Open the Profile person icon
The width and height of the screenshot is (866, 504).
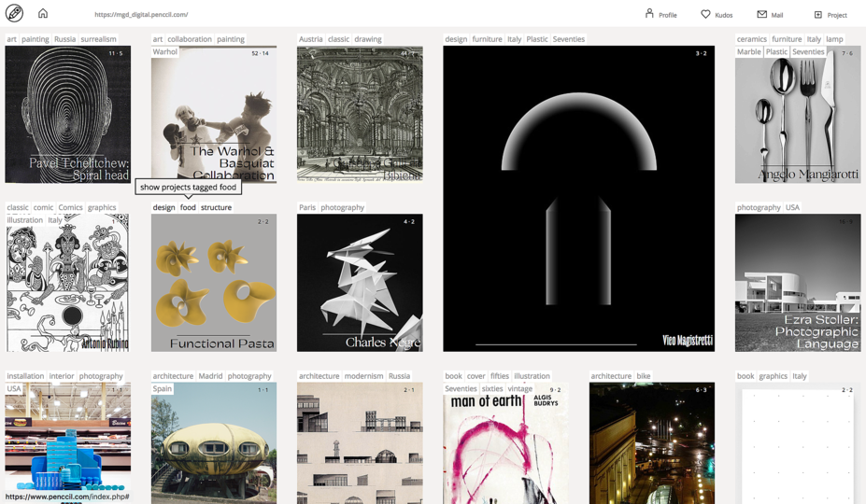(649, 13)
